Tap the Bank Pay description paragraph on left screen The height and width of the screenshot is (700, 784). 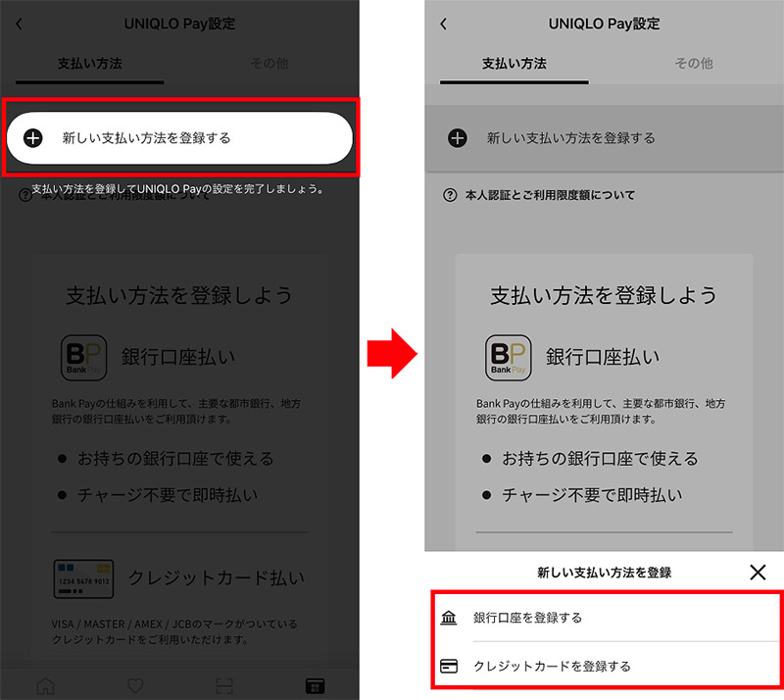click(x=176, y=412)
